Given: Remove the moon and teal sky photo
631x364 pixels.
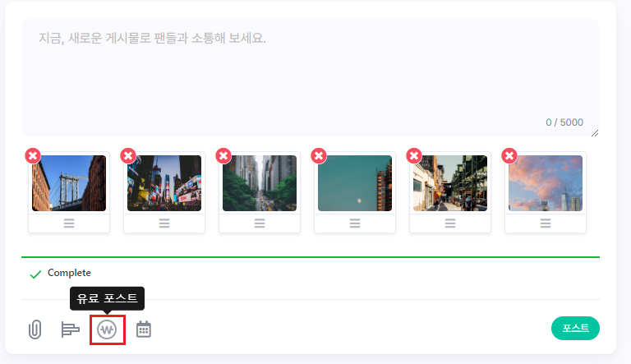Looking at the screenshot, I should (x=319, y=156).
